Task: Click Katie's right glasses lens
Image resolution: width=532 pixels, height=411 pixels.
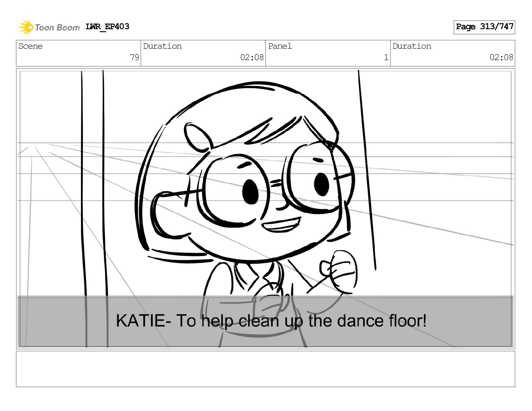Action: (319, 177)
